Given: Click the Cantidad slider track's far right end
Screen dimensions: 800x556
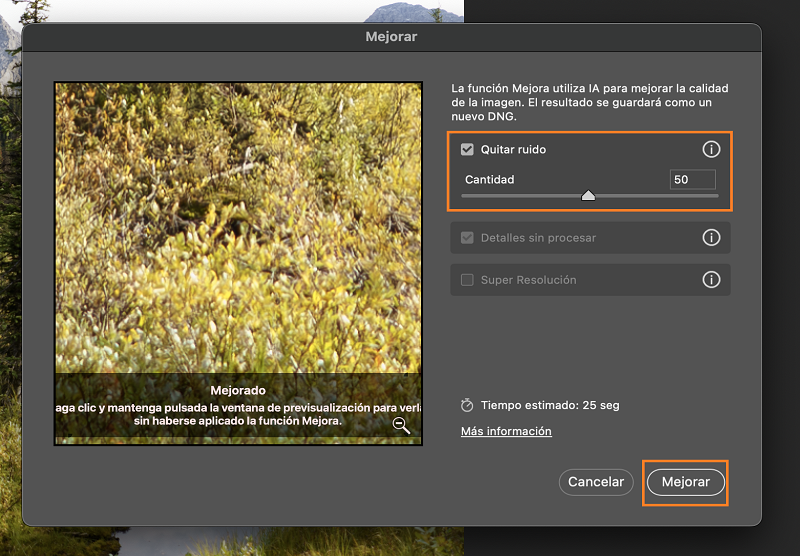Looking at the screenshot, I should 716,196.
